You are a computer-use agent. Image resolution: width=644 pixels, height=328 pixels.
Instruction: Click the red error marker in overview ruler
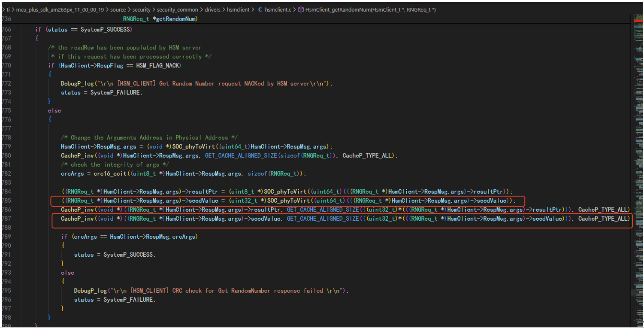pyautogui.click(x=638, y=21)
